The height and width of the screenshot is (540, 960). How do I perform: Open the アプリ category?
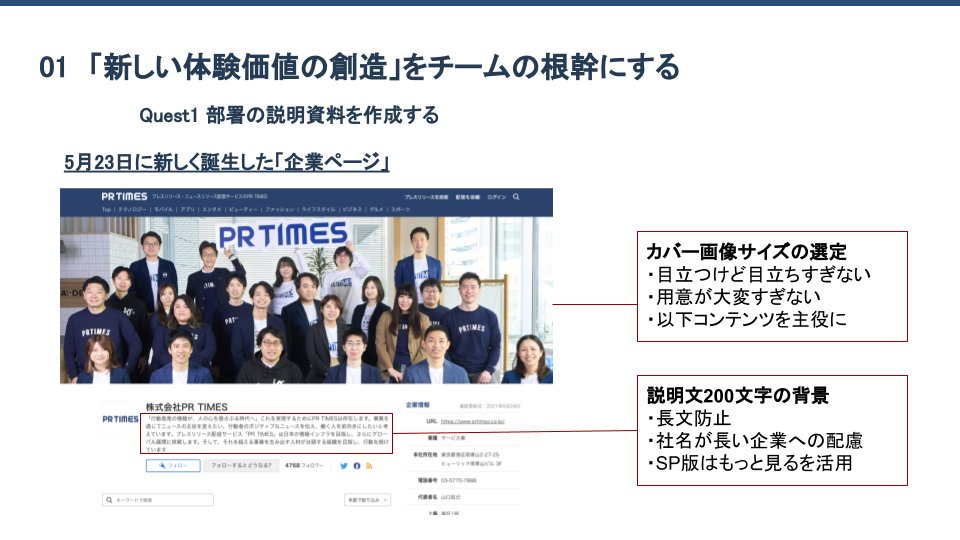pyautogui.click(x=187, y=209)
